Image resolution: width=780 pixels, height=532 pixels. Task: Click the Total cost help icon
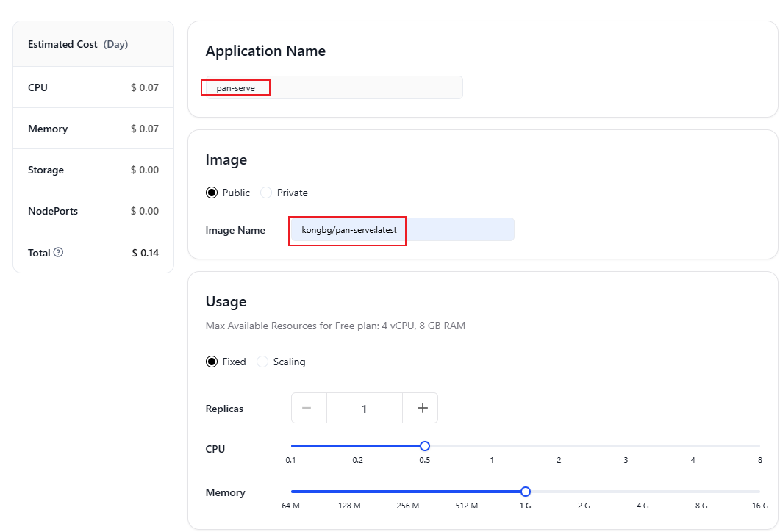tap(59, 253)
